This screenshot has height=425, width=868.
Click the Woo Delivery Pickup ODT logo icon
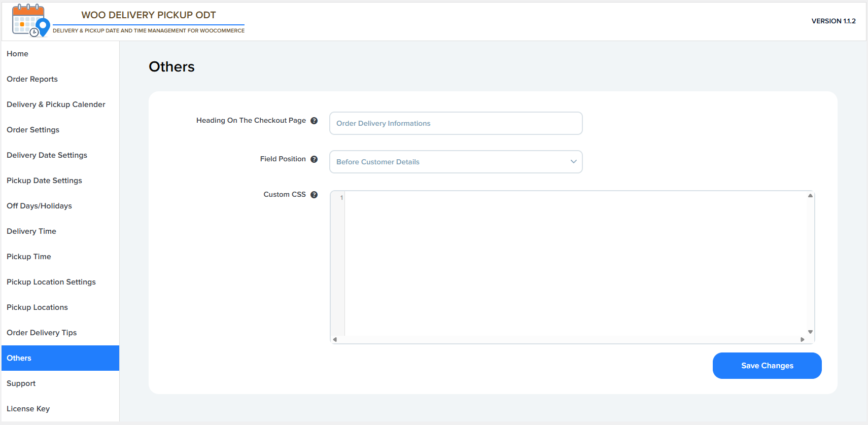(x=31, y=21)
